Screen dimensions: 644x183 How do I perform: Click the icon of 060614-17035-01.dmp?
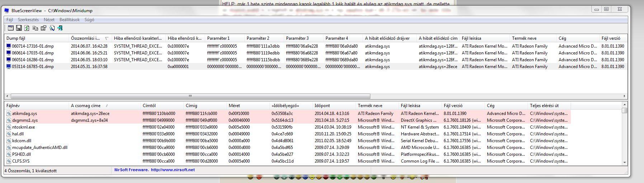[x=9, y=53]
